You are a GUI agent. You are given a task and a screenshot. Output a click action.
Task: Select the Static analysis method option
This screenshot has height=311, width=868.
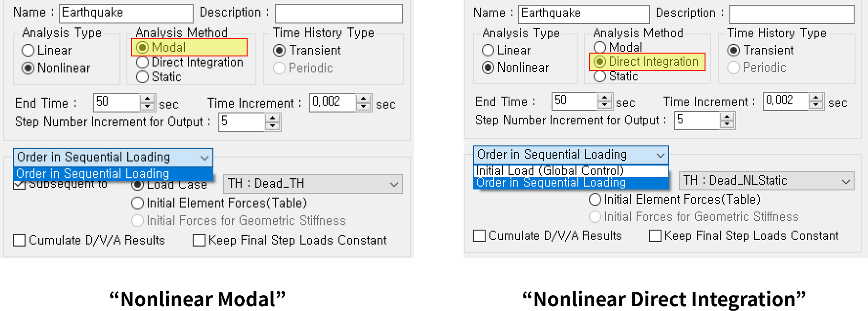pos(142,76)
